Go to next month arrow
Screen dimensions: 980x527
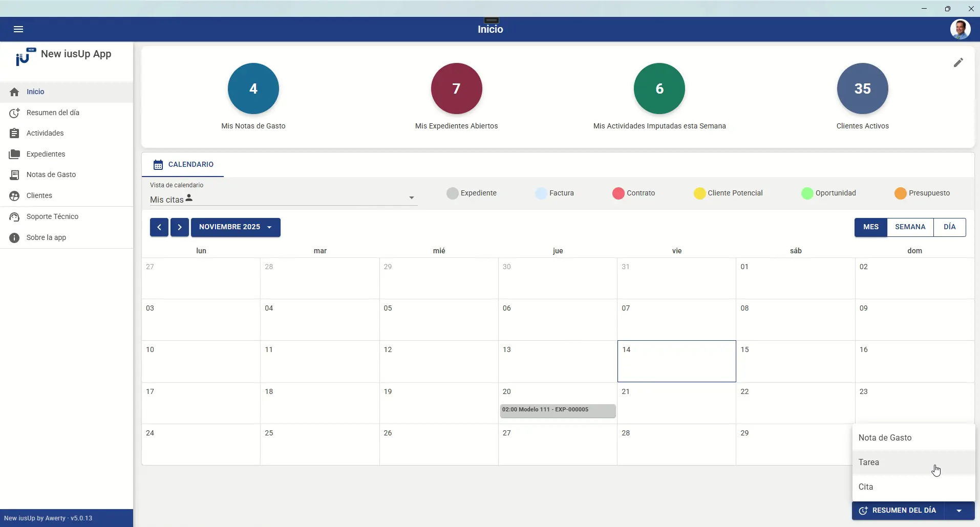tap(180, 227)
